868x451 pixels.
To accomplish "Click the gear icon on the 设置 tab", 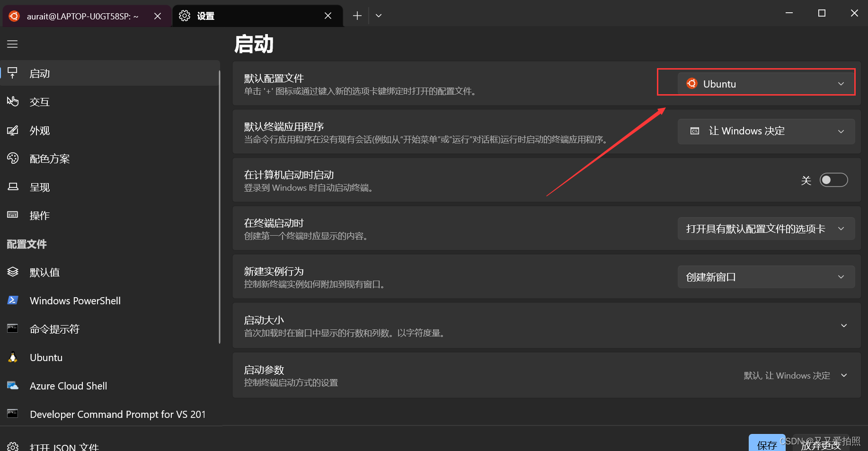I will tap(185, 16).
